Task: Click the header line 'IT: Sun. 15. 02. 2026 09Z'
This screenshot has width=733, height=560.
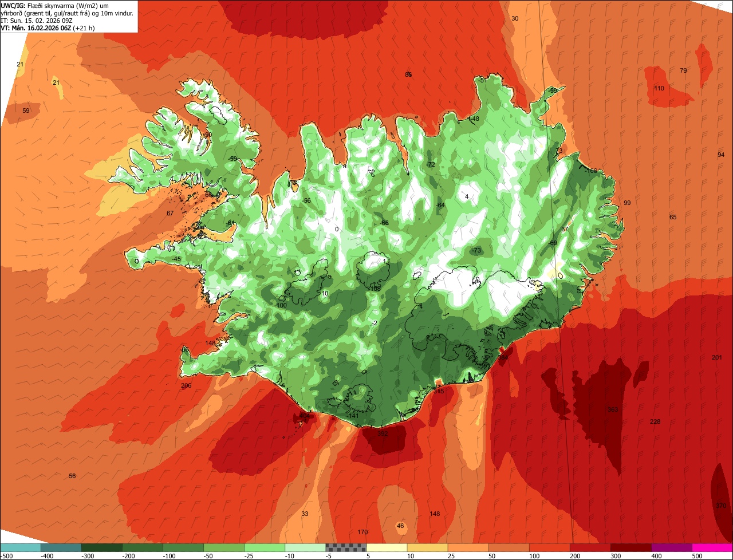Action: click(x=36, y=21)
